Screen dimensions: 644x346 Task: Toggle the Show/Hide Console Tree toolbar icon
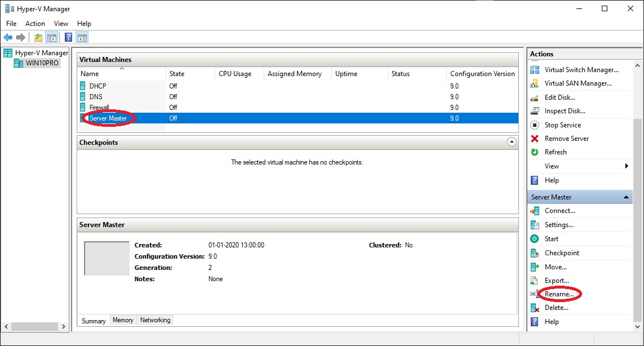[x=52, y=38]
